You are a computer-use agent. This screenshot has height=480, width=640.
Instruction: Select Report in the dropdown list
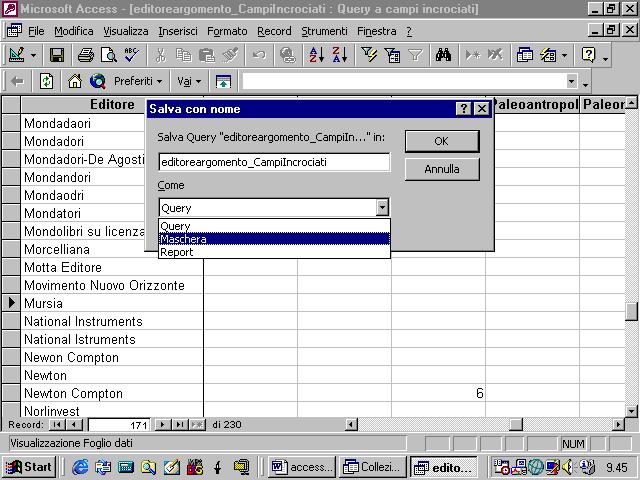[274, 252]
